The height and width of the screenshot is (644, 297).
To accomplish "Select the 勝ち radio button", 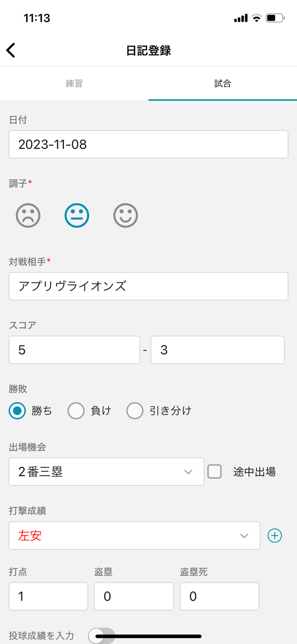I will tap(17, 410).
